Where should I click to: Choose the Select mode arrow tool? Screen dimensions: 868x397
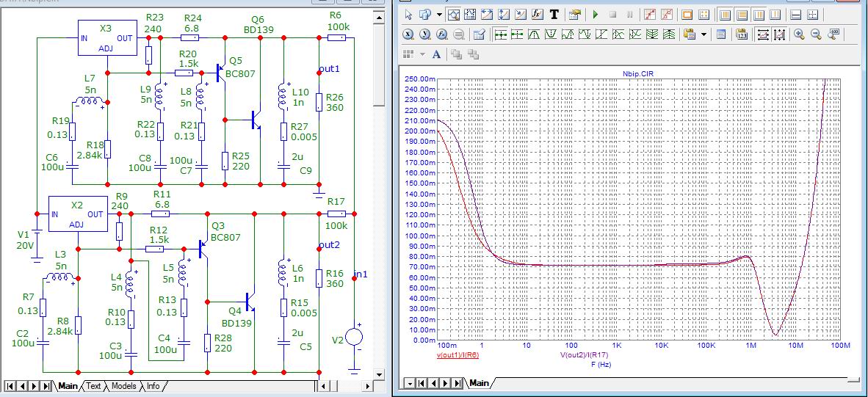(x=408, y=15)
